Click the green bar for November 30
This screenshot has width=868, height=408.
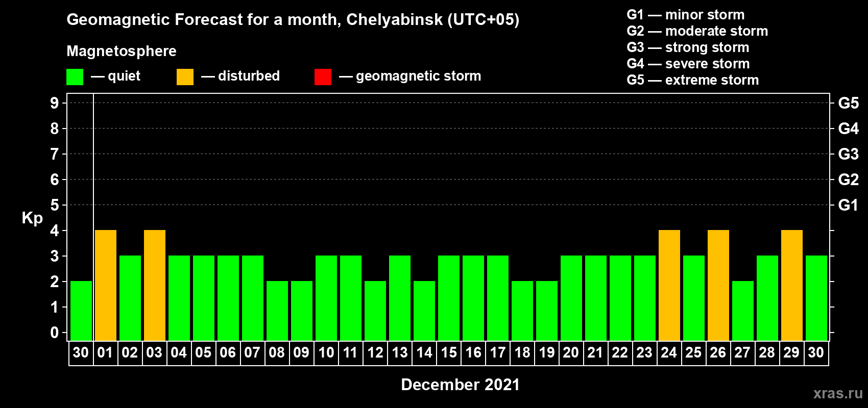(81, 311)
